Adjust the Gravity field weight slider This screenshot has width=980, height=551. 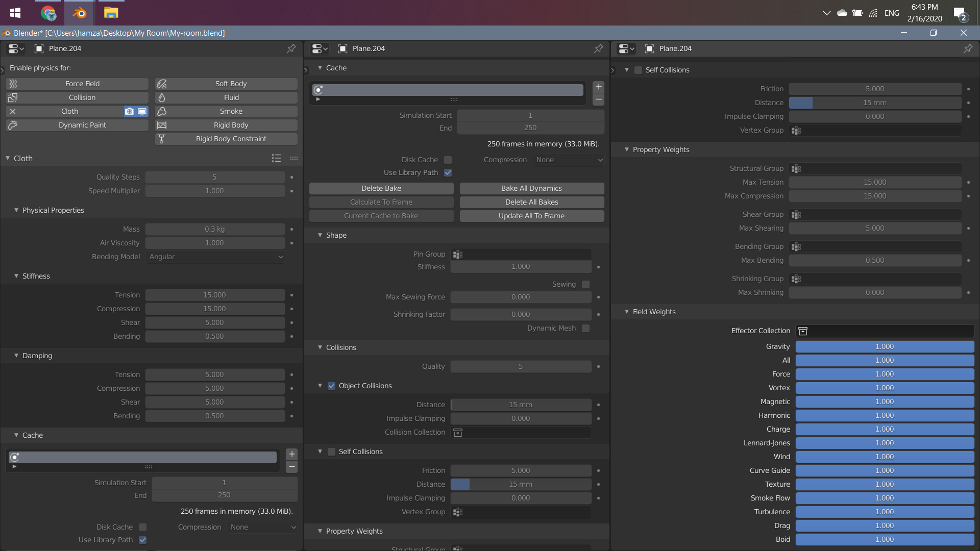point(885,346)
